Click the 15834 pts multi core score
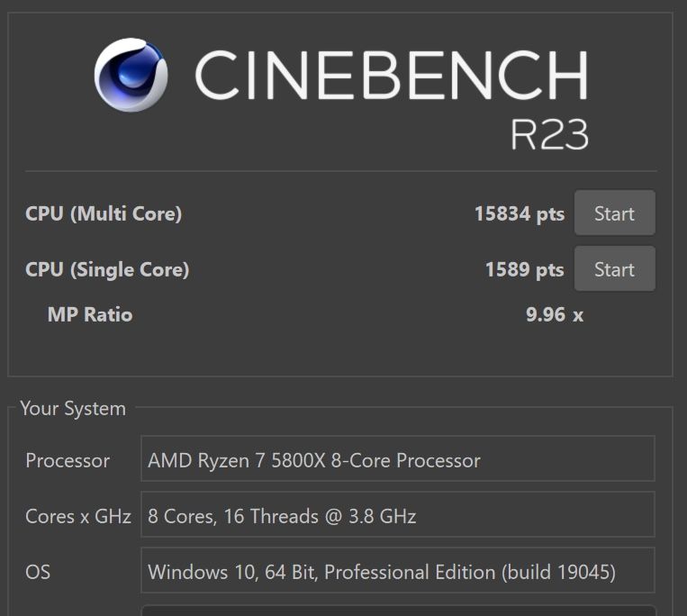687x616 pixels. click(x=519, y=213)
